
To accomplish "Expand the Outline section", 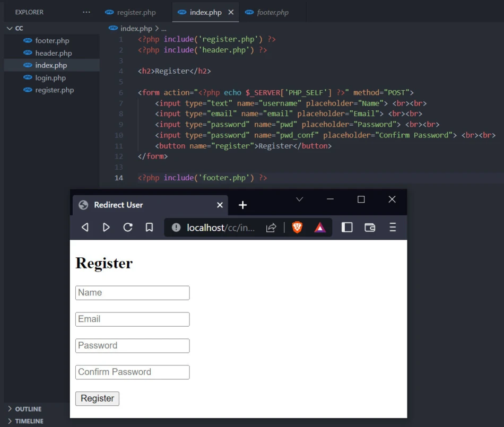I will pyautogui.click(x=28, y=409).
